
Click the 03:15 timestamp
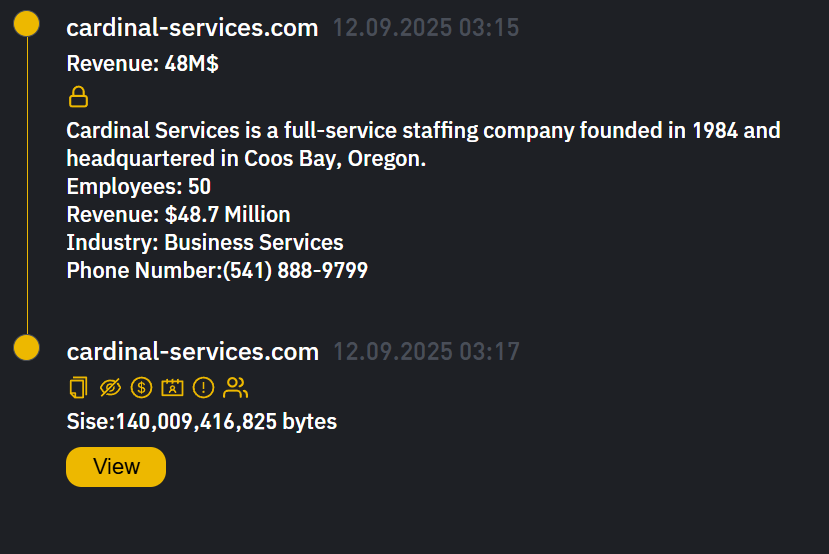[425, 28]
